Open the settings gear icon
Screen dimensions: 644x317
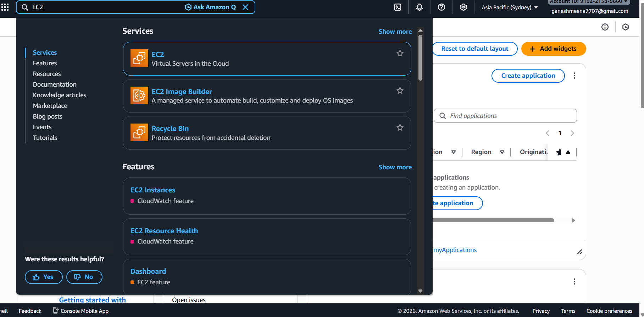463,7
